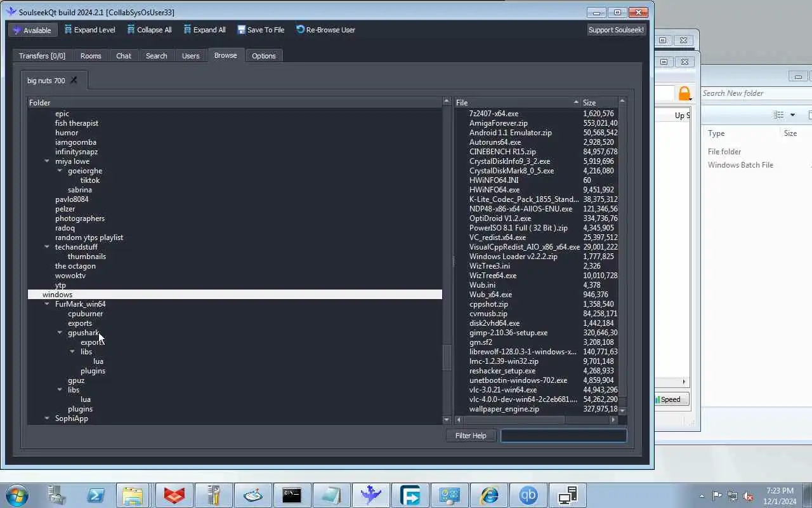This screenshot has width=812, height=508.
Task: Select the 'windows' folder row
Action: click(235, 295)
